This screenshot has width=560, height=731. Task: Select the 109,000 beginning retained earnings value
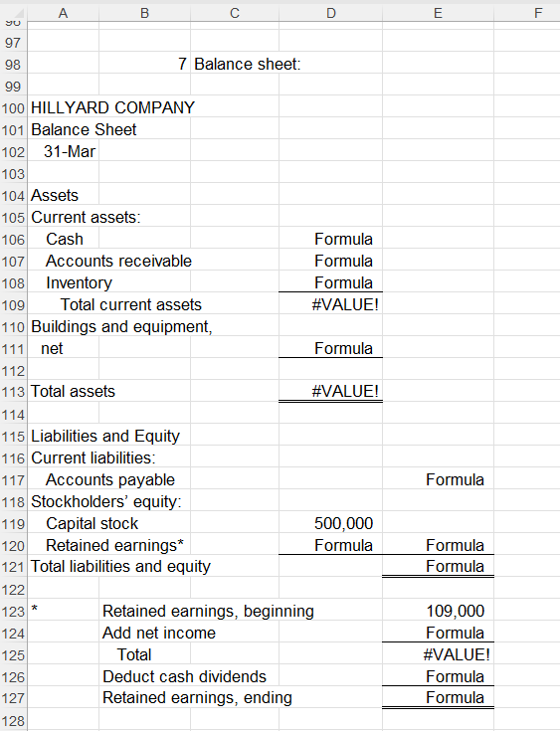(x=438, y=611)
